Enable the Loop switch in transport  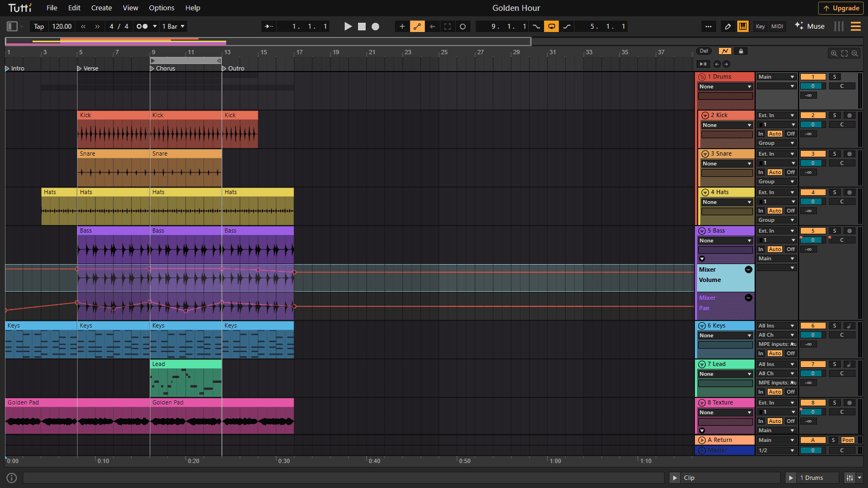(x=552, y=26)
